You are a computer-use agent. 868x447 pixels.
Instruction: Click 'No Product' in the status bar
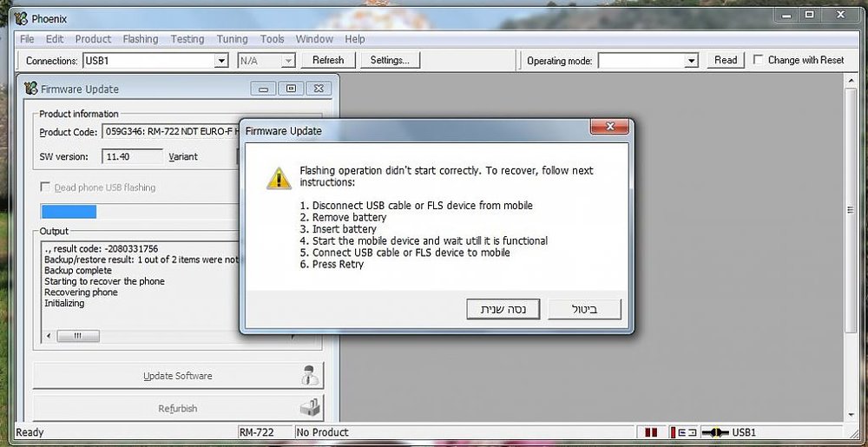(323, 432)
